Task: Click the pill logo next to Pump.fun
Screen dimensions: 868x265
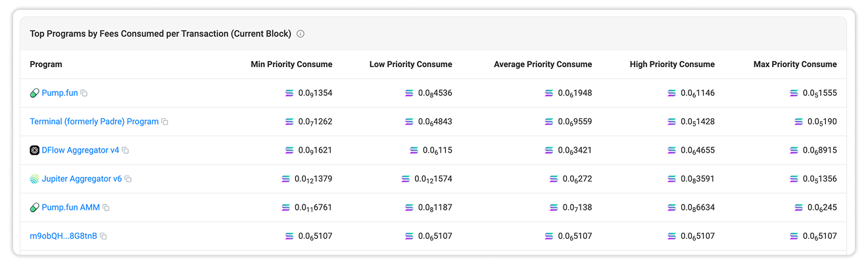Action: 35,93
